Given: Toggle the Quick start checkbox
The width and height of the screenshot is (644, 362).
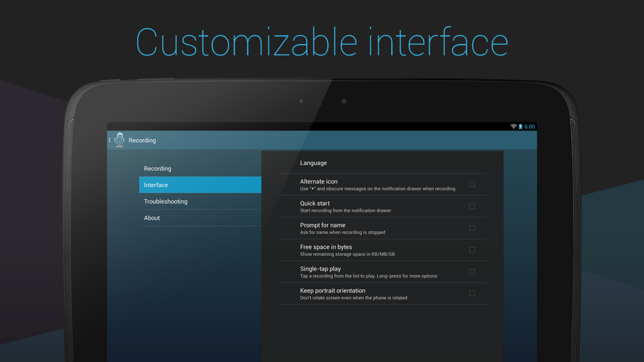Looking at the screenshot, I should [x=472, y=206].
